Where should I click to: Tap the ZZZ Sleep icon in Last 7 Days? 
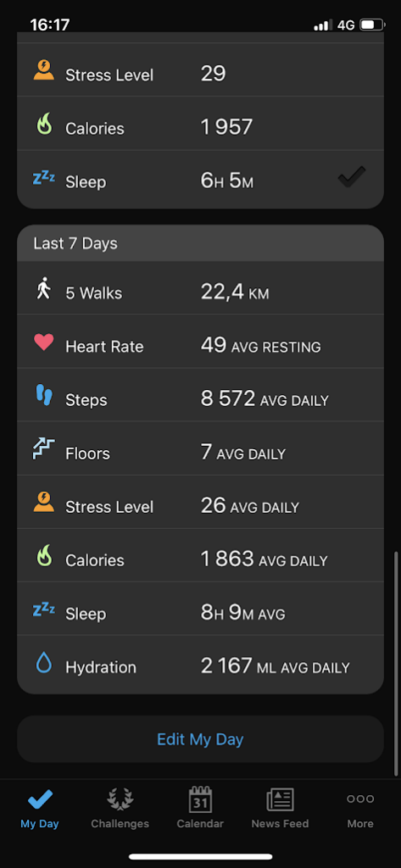click(44, 609)
